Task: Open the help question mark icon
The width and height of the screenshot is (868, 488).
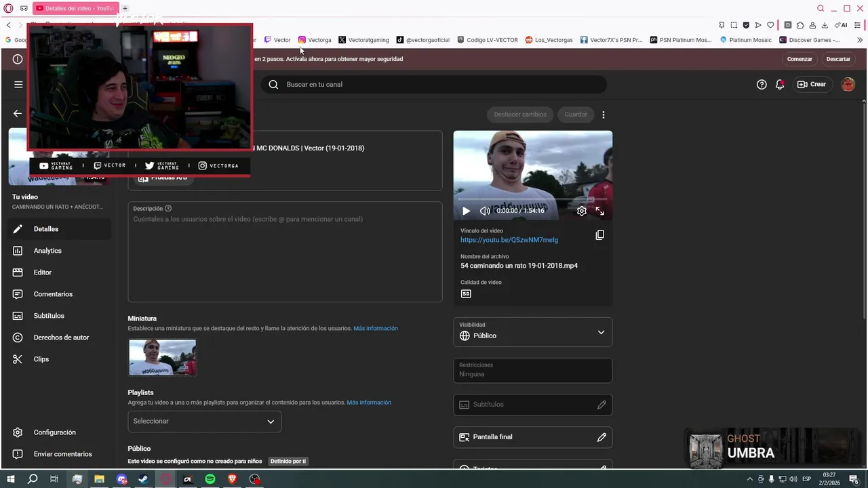Action: (762, 85)
